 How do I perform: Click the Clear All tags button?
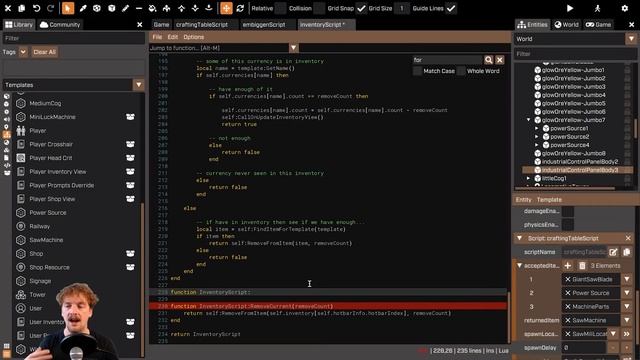44,52
